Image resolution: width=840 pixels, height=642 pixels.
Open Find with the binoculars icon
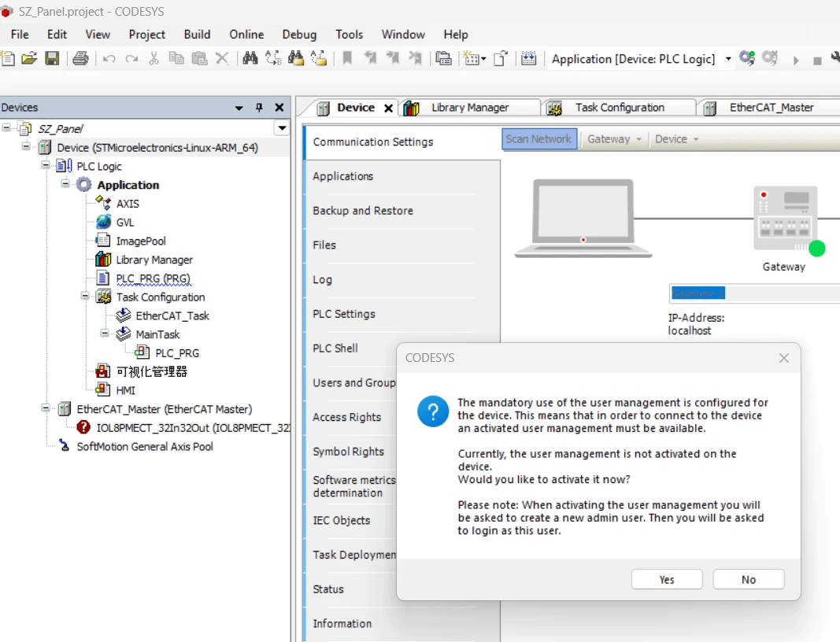[x=250, y=58]
